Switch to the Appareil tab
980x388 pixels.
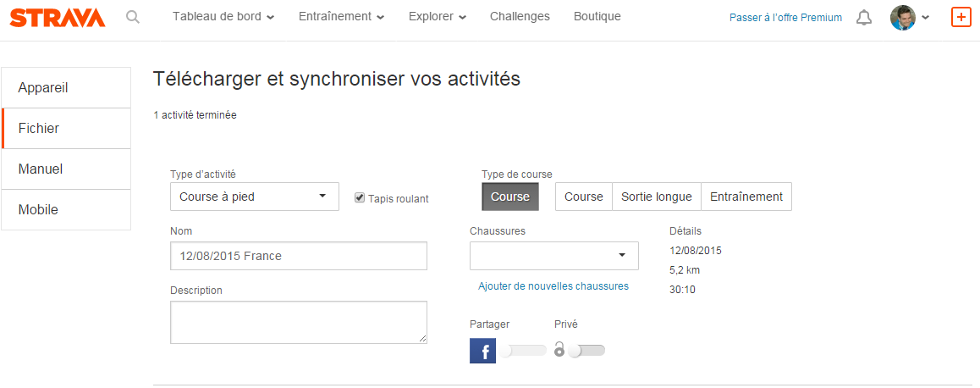(66, 88)
